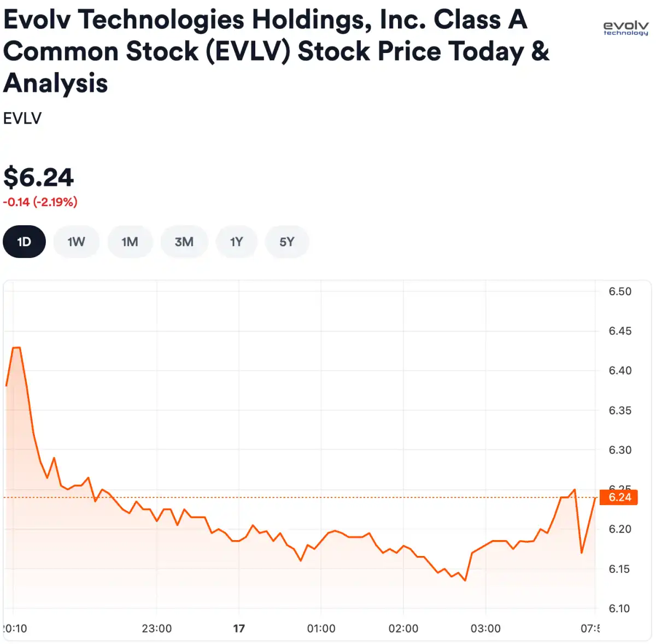Click the 01:00 time axis label
The image size is (656, 644).
click(x=321, y=628)
